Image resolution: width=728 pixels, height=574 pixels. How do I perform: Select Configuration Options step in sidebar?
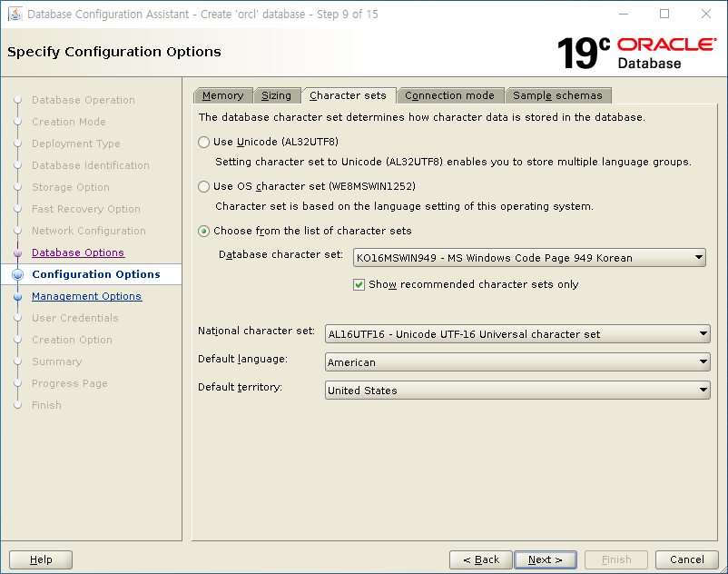[96, 274]
